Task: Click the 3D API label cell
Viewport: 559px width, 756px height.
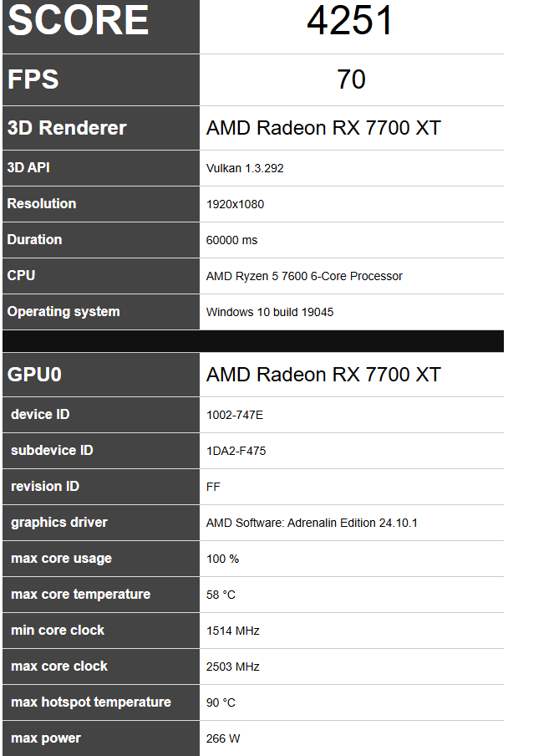Action: pos(101,168)
